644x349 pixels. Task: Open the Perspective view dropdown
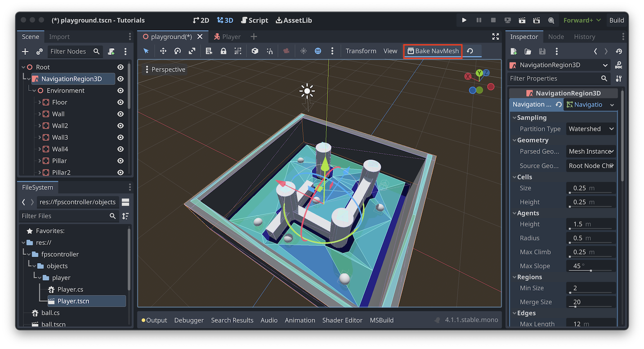coord(165,69)
